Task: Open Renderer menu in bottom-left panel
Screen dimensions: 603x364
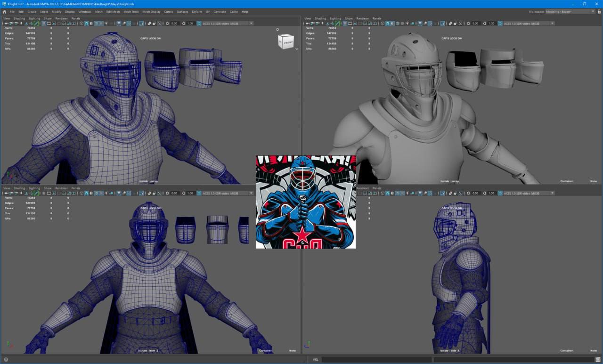Action: [x=61, y=188]
